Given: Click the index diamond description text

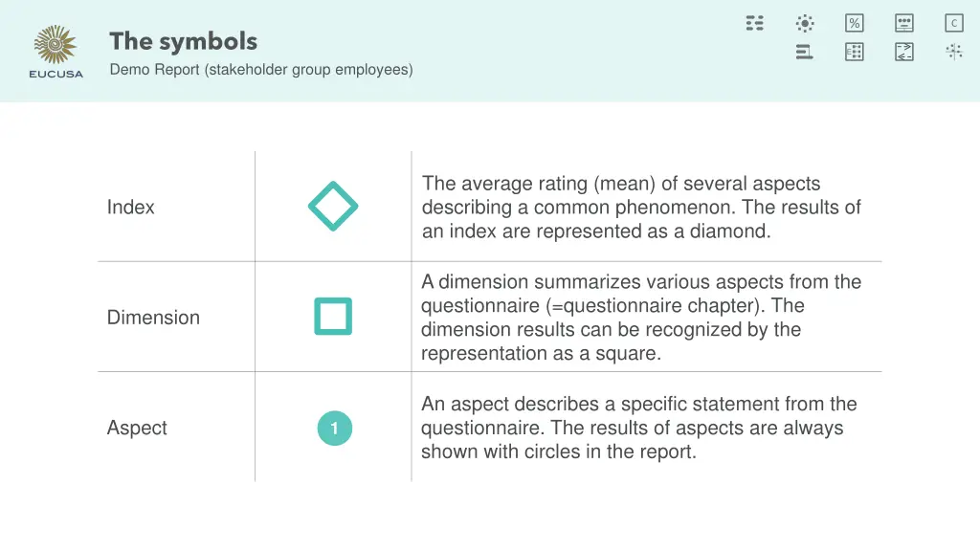Looking at the screenshot, I should pyautogui.click(x=641, y=207).
